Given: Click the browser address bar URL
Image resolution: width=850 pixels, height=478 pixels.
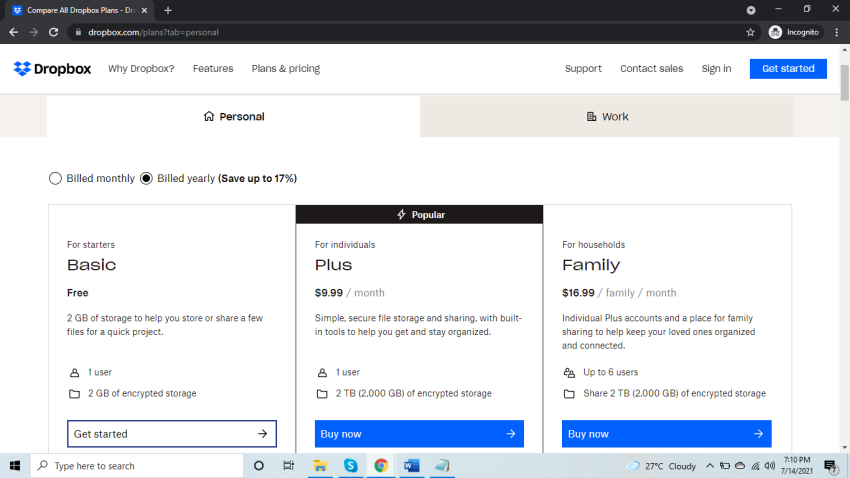Looking at the screenshot, I should click(x=153, y=33).
